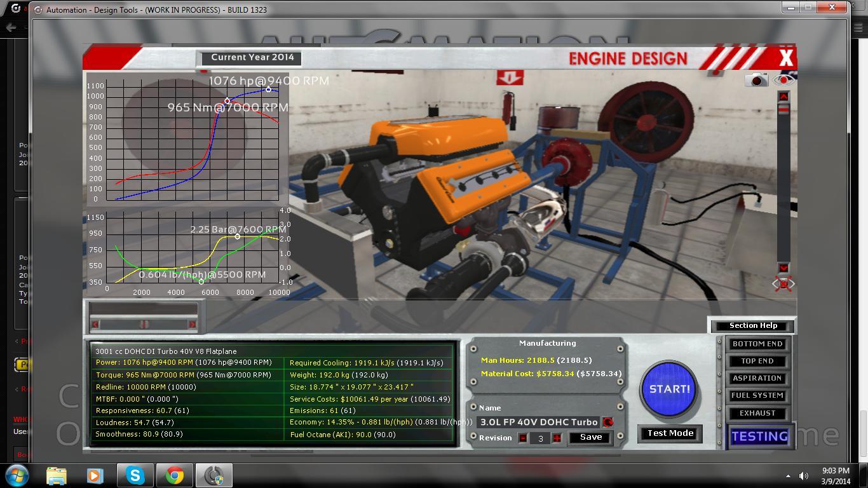Switch to ASPIRATION section

(x=757, y=378)
